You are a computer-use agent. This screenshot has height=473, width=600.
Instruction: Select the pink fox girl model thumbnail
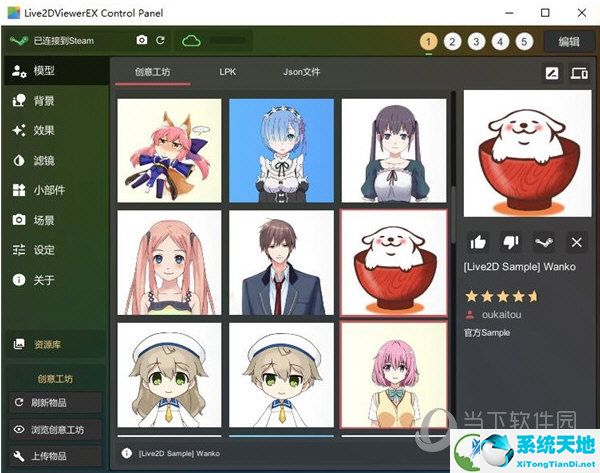[169, 150]
